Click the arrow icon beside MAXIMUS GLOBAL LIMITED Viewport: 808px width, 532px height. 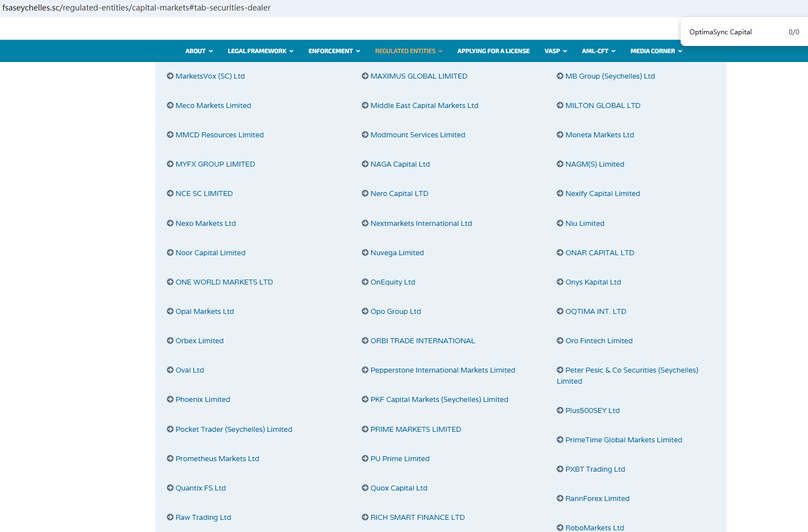(365, 76)
